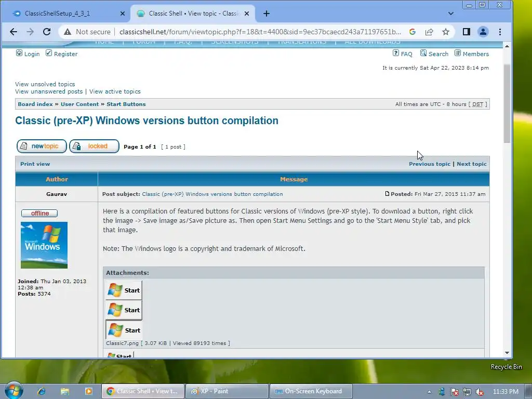The image size is (532, 399).
Task: Show hidden system tray icons
Action: [429, 392]
